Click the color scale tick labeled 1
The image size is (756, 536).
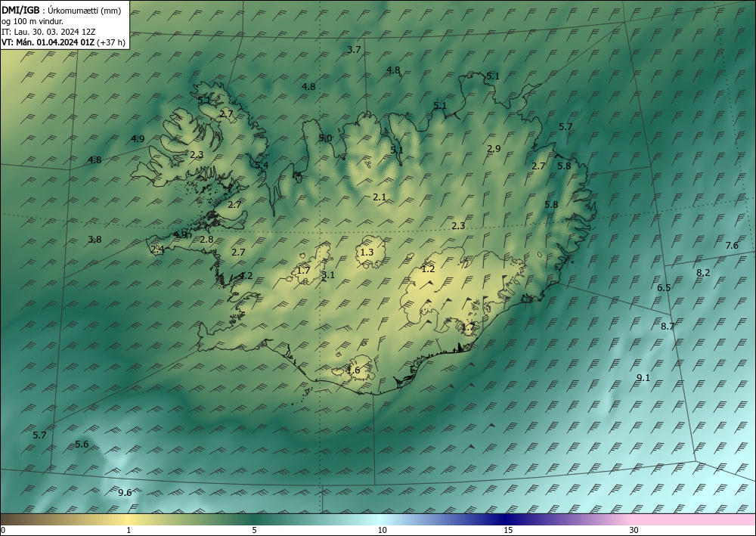pyautogui.click(x=129, y=530)
